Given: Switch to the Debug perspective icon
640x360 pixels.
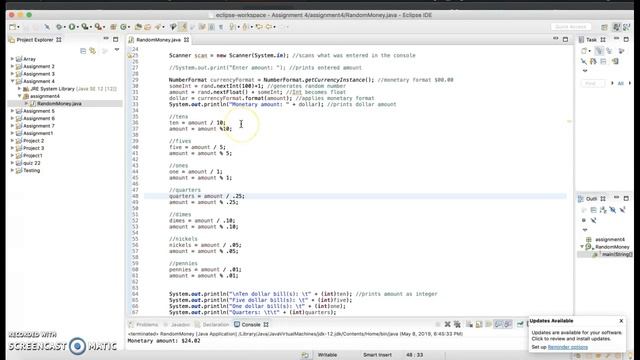Looking at the screenshot, I should tap(626, 27).
